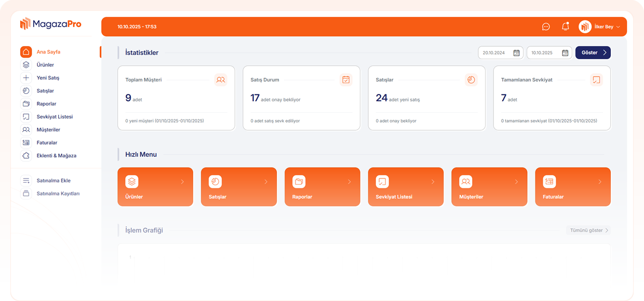Viewport: 644px width, 301px height.
Task: Select Yeni Satış in the sidebar
Action: [48, 78]
